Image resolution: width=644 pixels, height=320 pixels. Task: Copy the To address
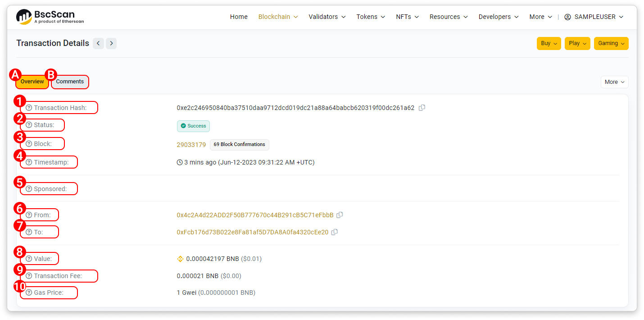coord(335,232)
